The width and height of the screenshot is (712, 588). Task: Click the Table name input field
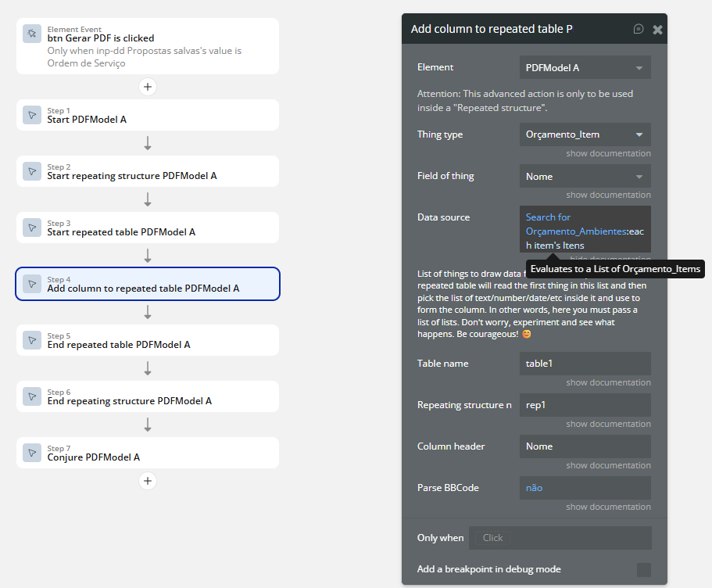click(585, 364)
